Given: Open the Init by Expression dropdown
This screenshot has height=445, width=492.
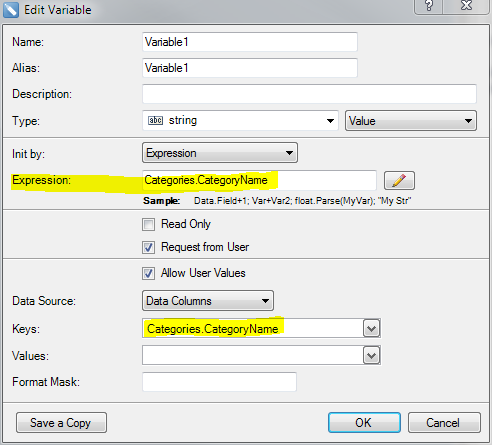Looking at the screenshot, I should point(220,153).
